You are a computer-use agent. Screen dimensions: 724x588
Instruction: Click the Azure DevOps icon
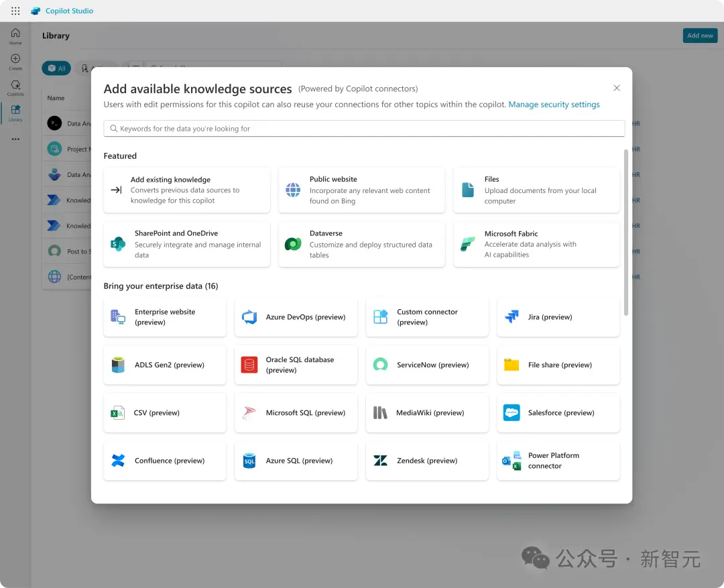click(249, 317)
